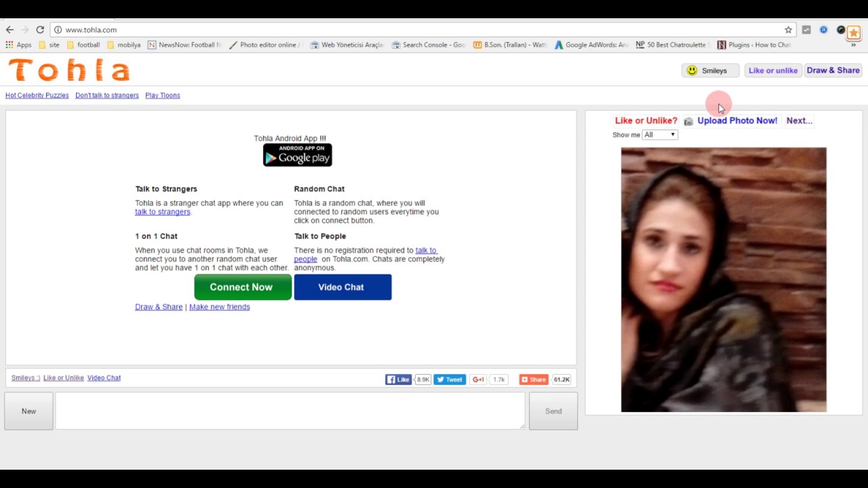Open Search Console bookmark
The width and height of the screenshot is (868, 488).
(429, 45)
